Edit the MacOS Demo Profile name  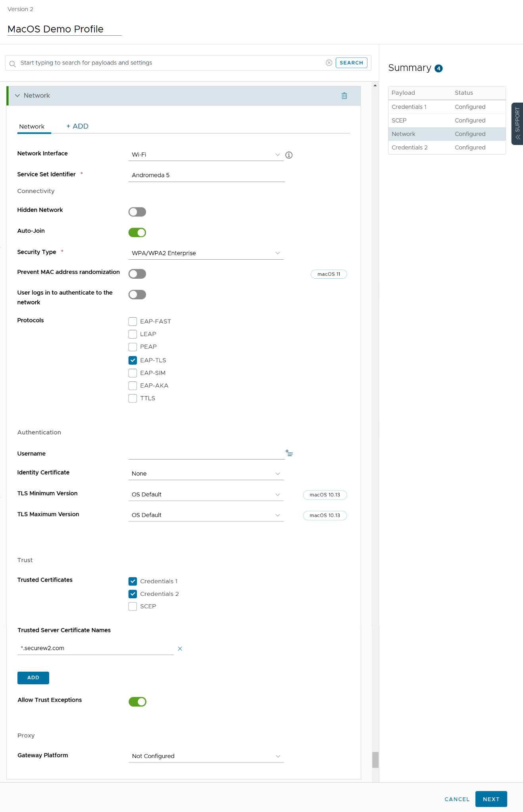point(64,29)
